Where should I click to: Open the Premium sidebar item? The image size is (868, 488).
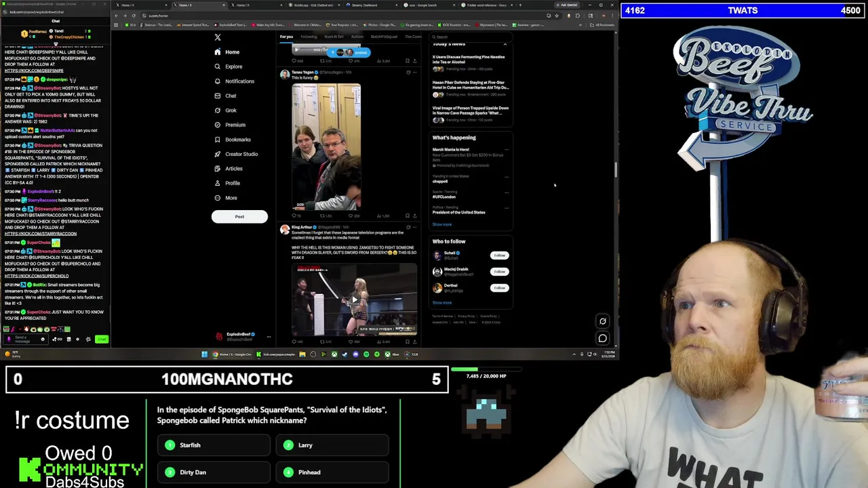[x=229, y=125]
